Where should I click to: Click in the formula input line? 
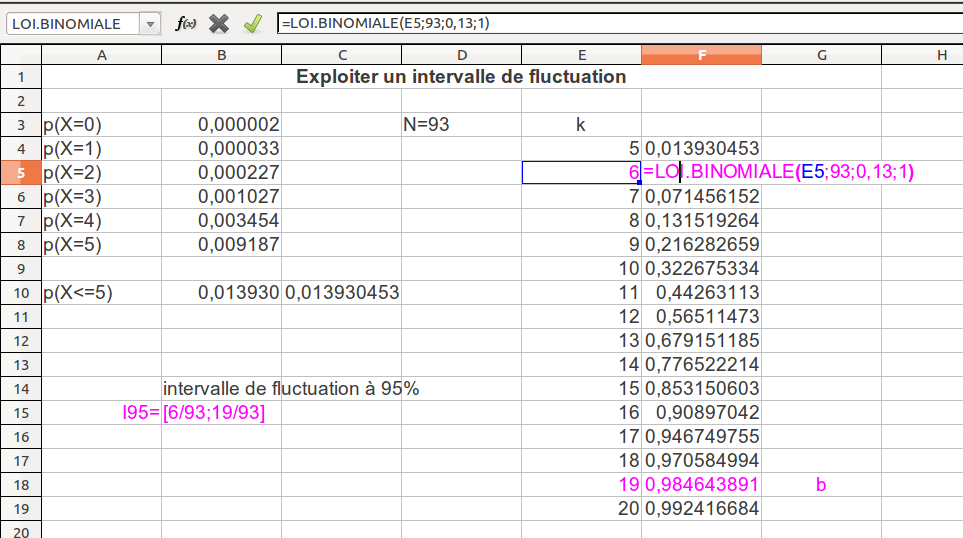(620, 24)
